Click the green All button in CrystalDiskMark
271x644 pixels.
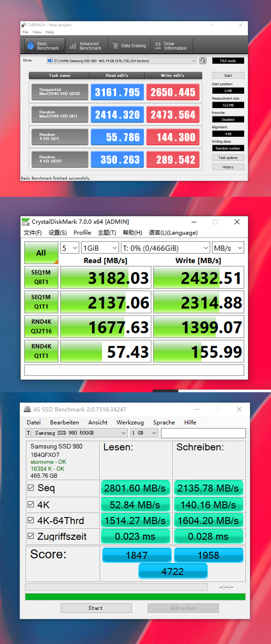tap(41, 253)
